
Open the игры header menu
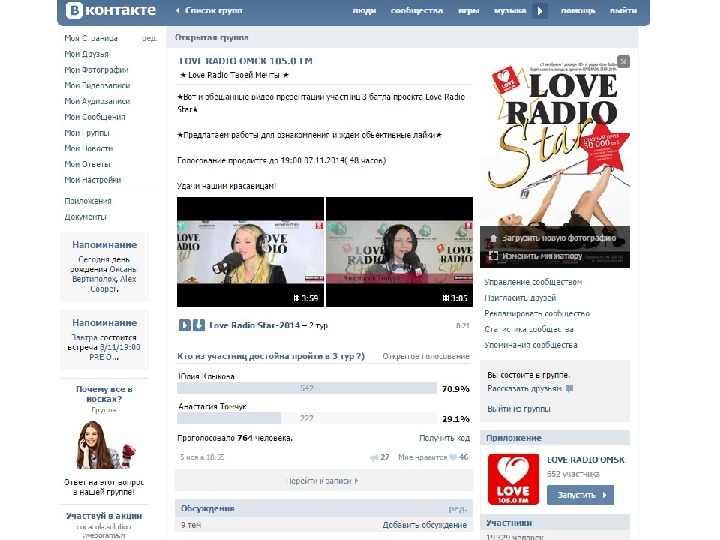pos(468,11)
